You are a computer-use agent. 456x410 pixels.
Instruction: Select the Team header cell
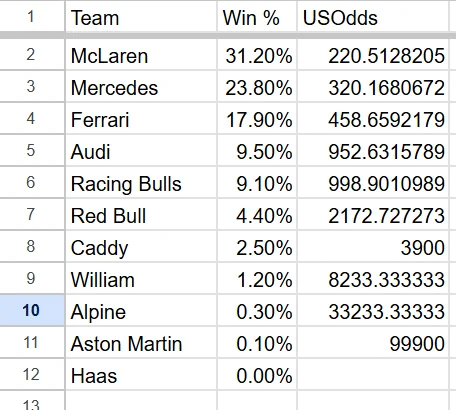pyautogui.click(x=141, y=17)
